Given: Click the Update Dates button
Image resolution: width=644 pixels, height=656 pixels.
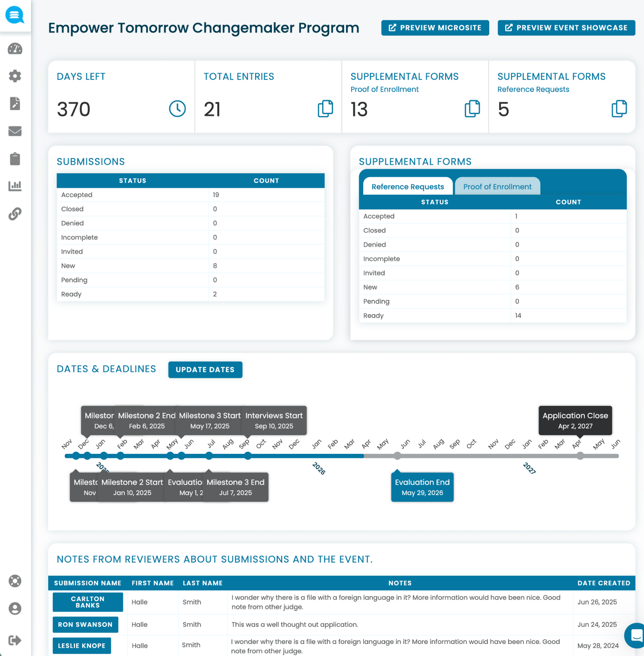Looking at the screenshot, I should [205, 369].
